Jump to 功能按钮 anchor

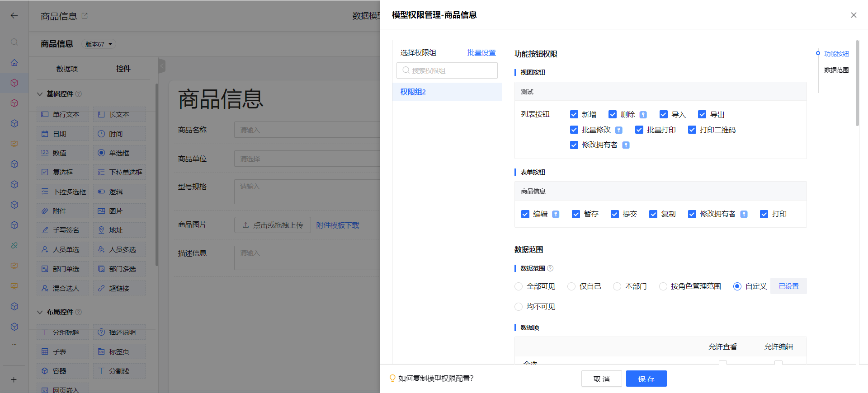836,54
